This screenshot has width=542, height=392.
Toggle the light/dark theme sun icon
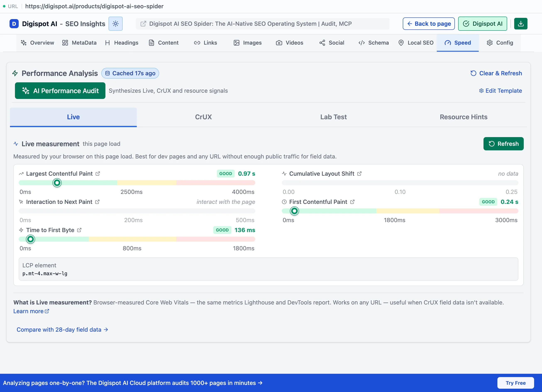tap(115, 24)
